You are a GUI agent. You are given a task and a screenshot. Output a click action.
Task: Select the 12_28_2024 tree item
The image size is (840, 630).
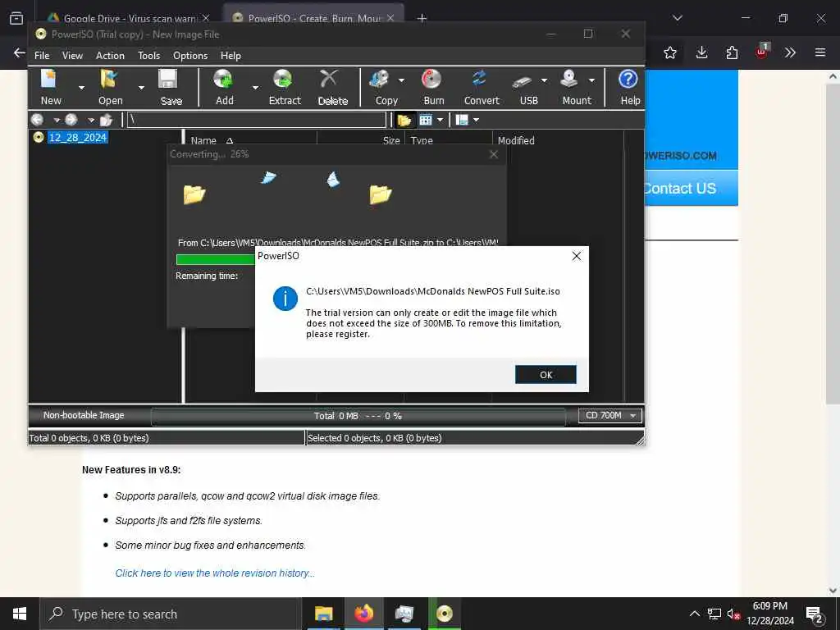pos(78,137)
